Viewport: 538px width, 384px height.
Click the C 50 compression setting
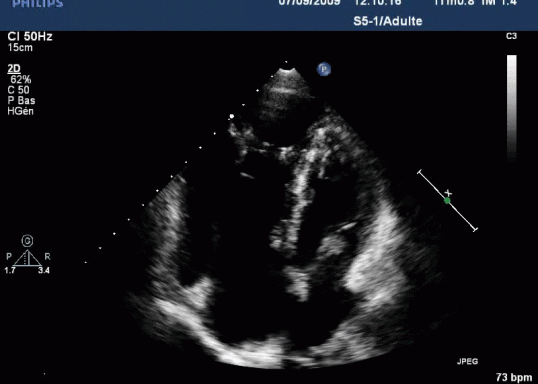19,90
